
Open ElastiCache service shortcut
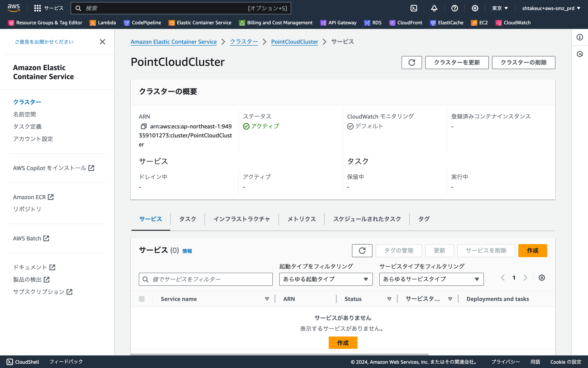tap(447, 23)
